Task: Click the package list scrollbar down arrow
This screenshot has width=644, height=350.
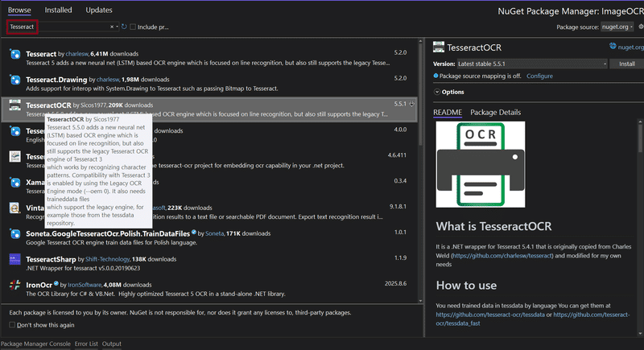Action: (x=420, y=301)
